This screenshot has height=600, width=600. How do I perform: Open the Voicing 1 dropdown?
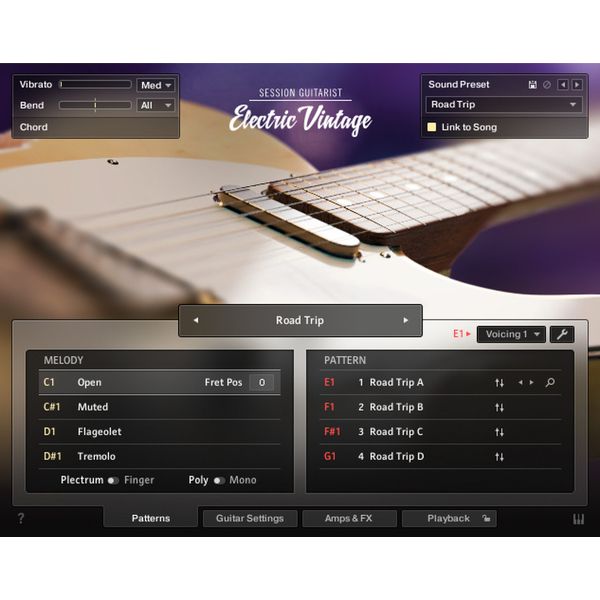[x=511, y=334]
